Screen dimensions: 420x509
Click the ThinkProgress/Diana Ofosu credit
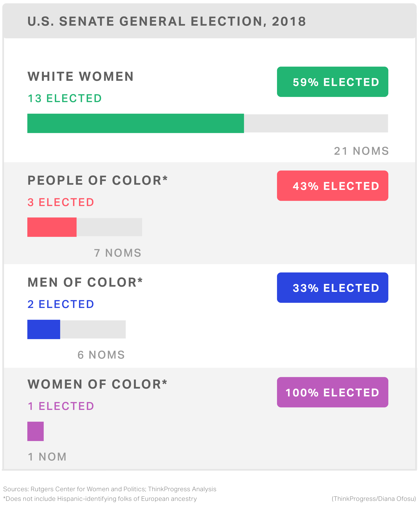tap(373, 499)
